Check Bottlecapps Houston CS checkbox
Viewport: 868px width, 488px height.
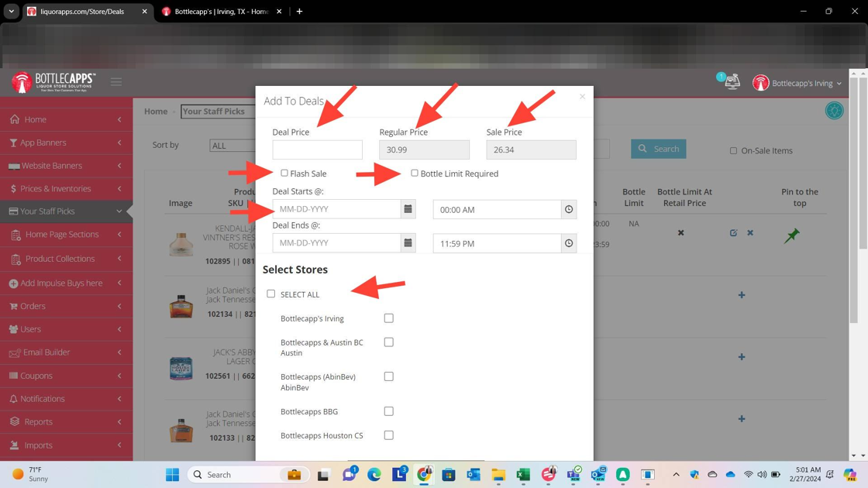[388, 435]
